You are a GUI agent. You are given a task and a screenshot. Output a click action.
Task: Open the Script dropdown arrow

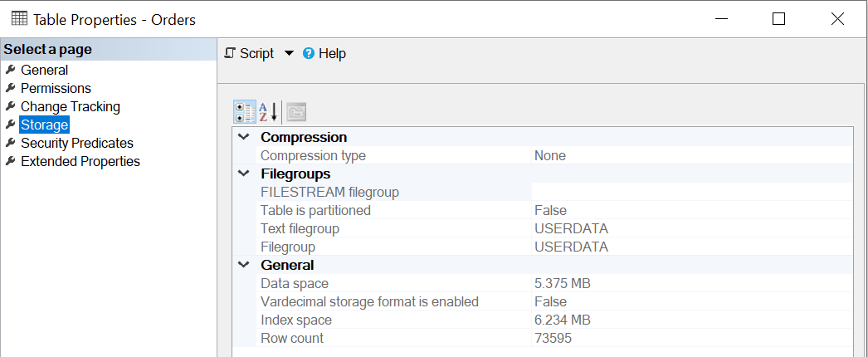[289, 54]
